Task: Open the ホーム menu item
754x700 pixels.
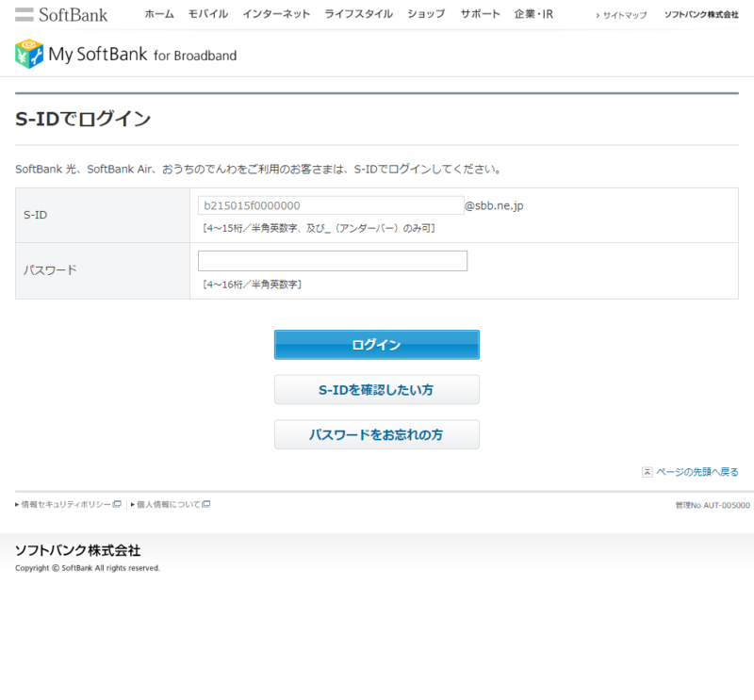Action: click(159, 14)
